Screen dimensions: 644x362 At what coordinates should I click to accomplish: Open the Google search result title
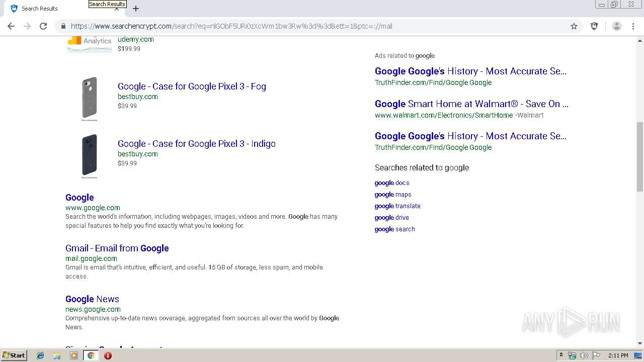pyautogui.click(x=79, y=198)
